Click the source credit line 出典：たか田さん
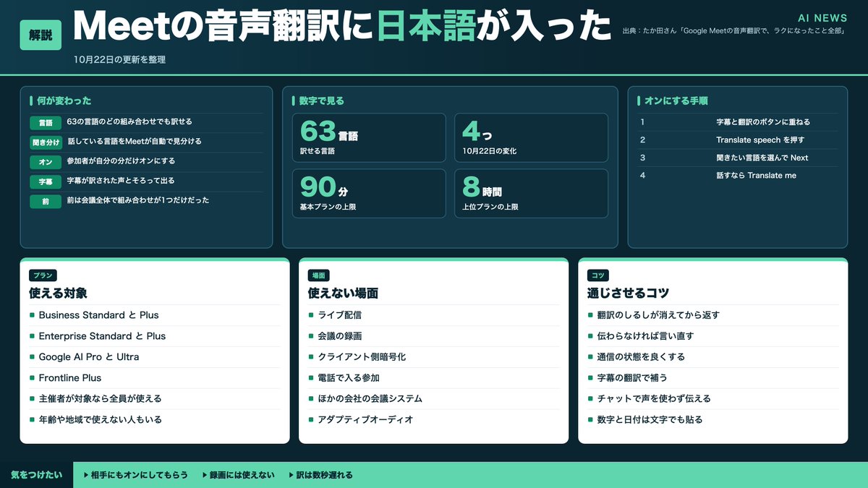868x488 pixels. coord(735,33)
